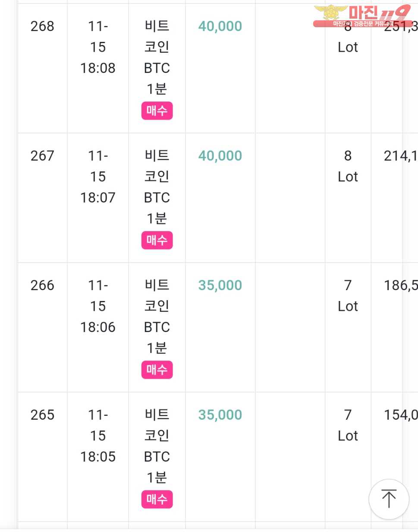The width and height of the screenshot is (418, 532).
Task: Tap the scroll-to-top arrow button
Action: tap(389, 499)
